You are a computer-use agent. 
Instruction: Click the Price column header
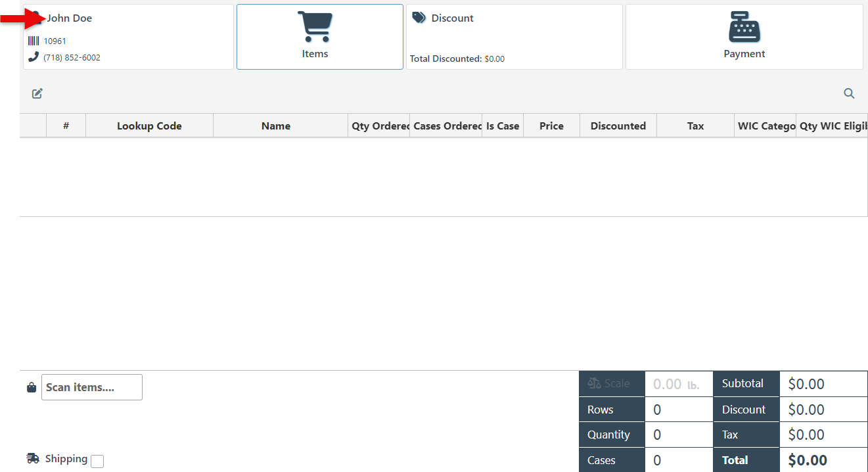click(x=551, y=126)
